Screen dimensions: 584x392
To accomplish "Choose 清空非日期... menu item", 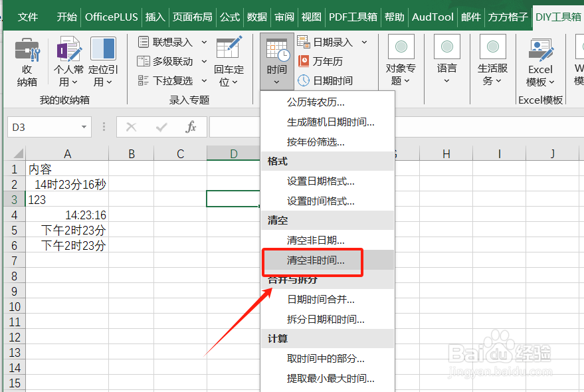I will point(328,240).
